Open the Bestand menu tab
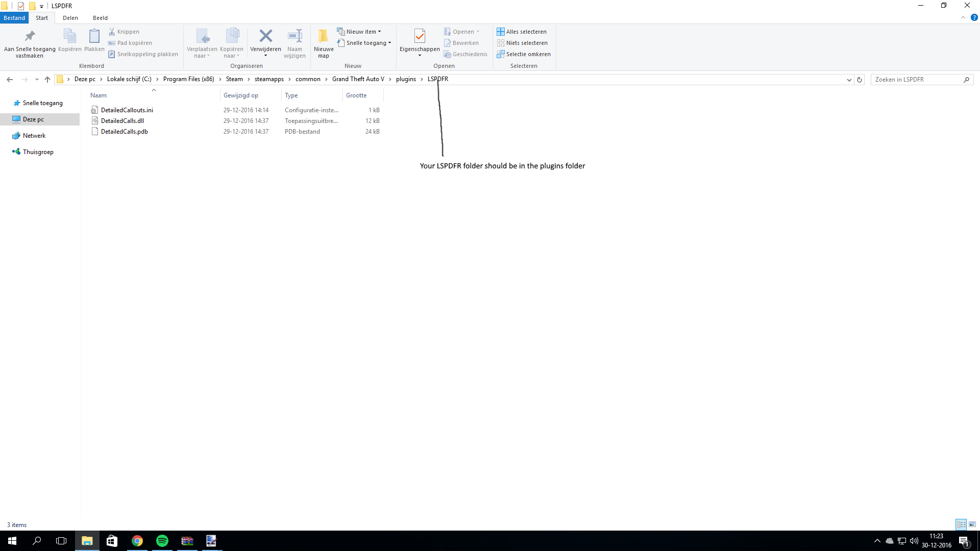This screenshot has width=980, height=551. (x=14, y=18)
